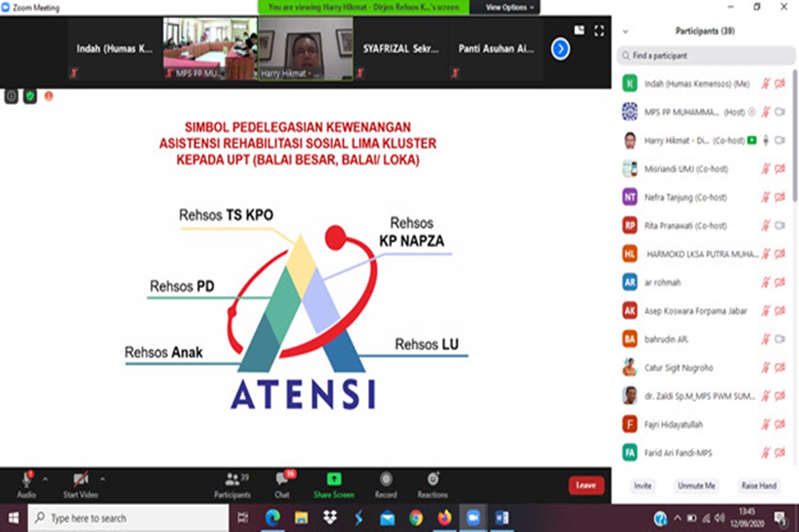Leave the meeting
Viewport: 799px width, 532px height.
tap(586, 485)
